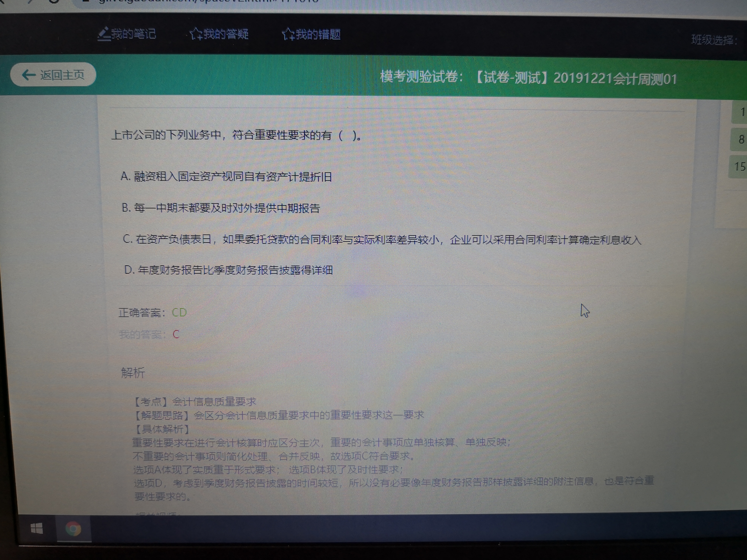Screen dimensions: 747x560
Task: Select option C 委托贷款合同利率
Action: click(x=382, y=240)
